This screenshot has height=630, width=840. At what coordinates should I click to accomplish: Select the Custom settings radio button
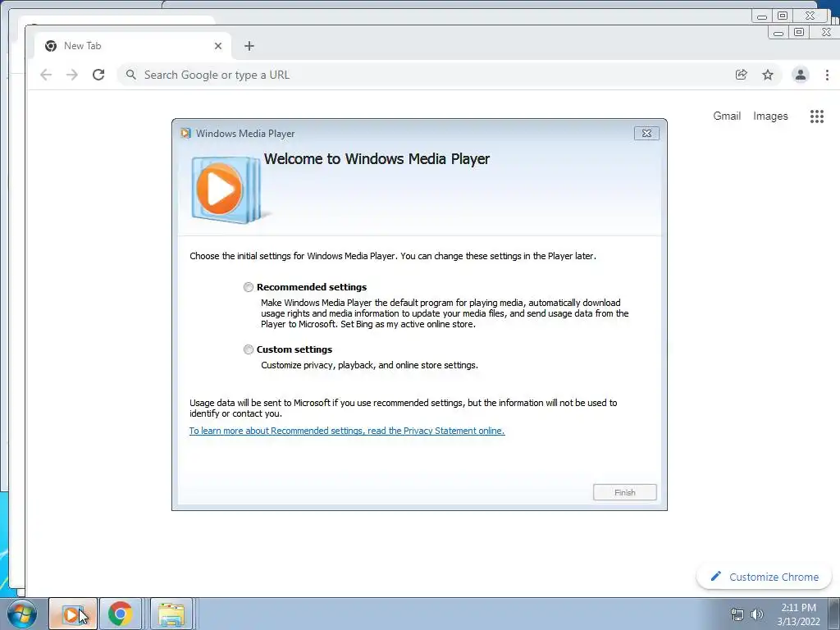[x=248, y=349]
